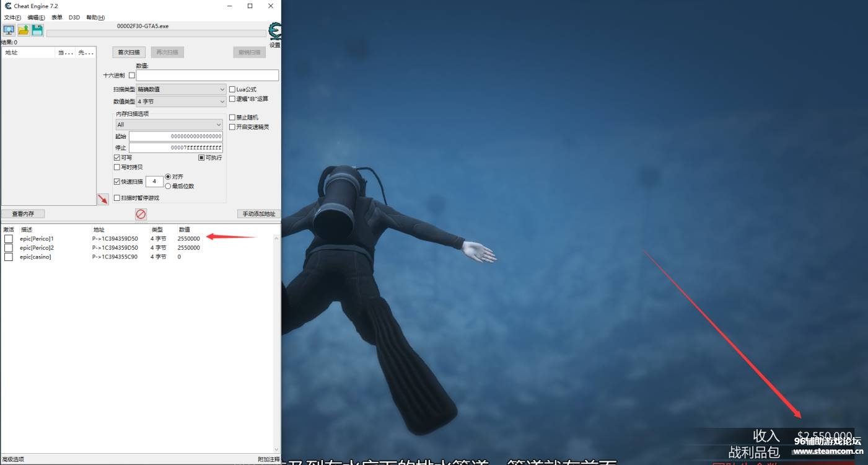Click the 数值 column header in address table
868x465 pixels.
(184, 229)
